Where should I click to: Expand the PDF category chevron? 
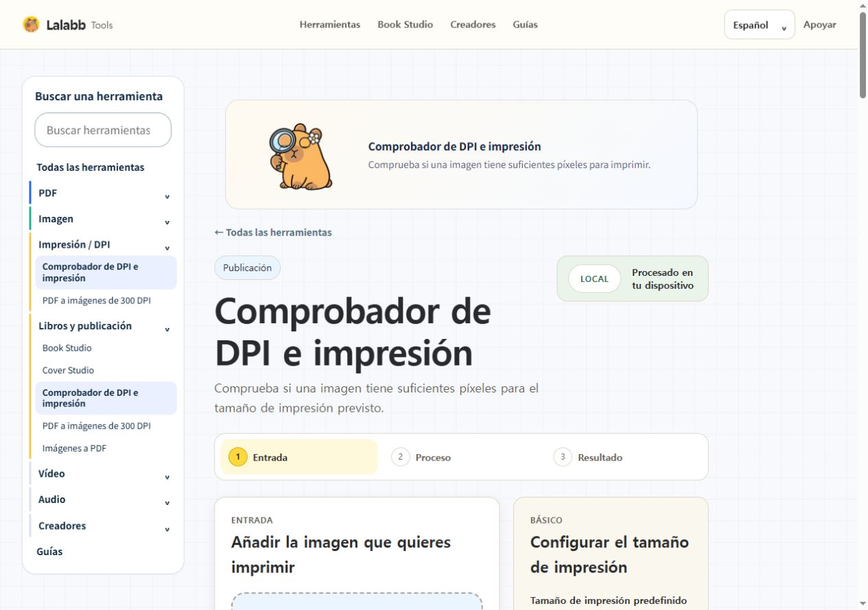coord(167,197)
